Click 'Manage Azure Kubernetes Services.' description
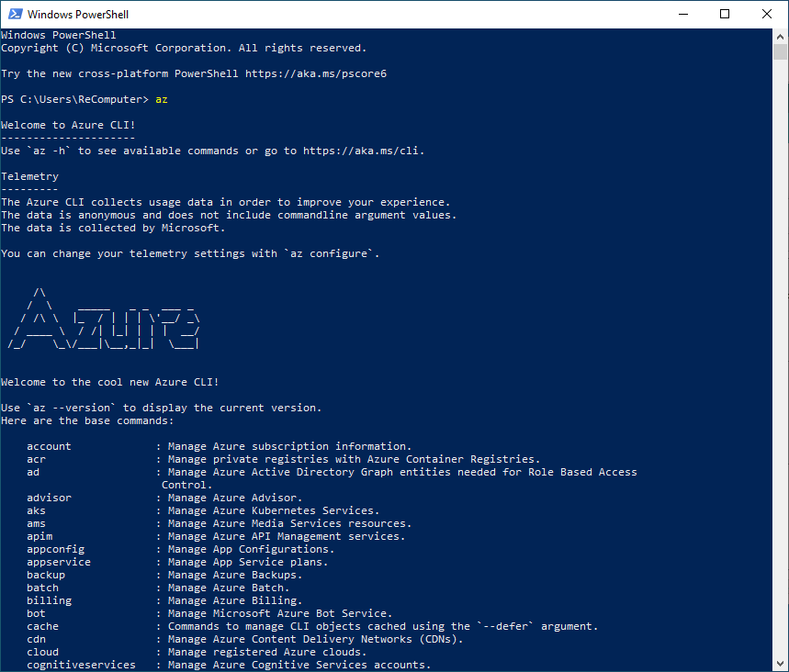This screenshot has height=672, width=789. click(x=274, y=510)
